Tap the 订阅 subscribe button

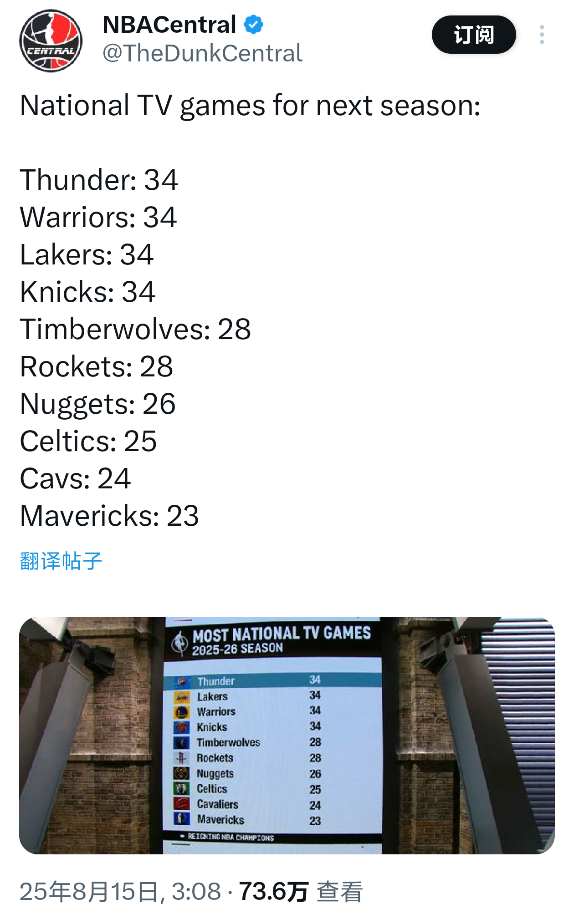pyautogui.click(x=474, y=35)
